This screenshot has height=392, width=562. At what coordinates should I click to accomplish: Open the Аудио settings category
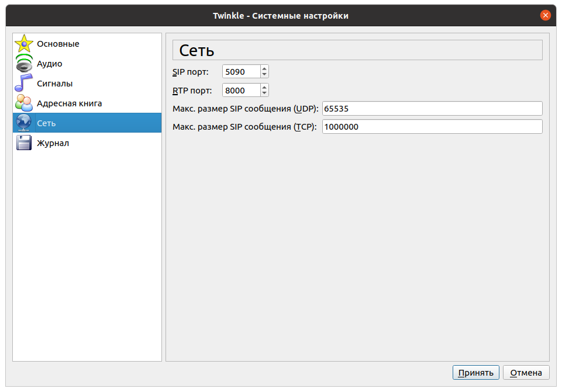pos(87,63)
